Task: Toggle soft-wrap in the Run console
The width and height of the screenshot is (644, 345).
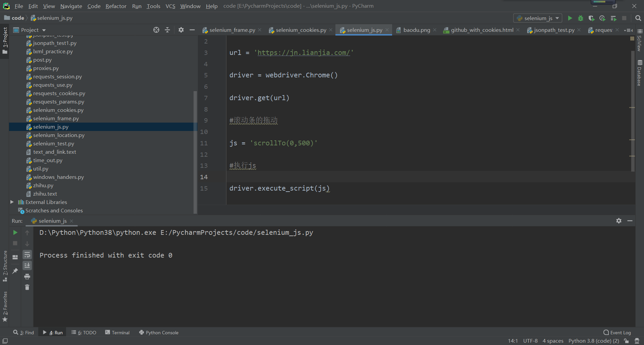Action: pos(27,255)
